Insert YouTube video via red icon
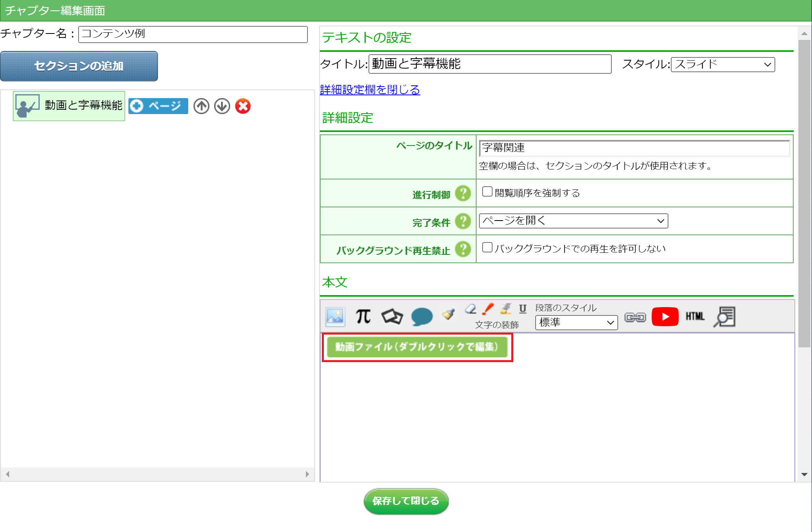812x532 pixels. click(665, 317)
